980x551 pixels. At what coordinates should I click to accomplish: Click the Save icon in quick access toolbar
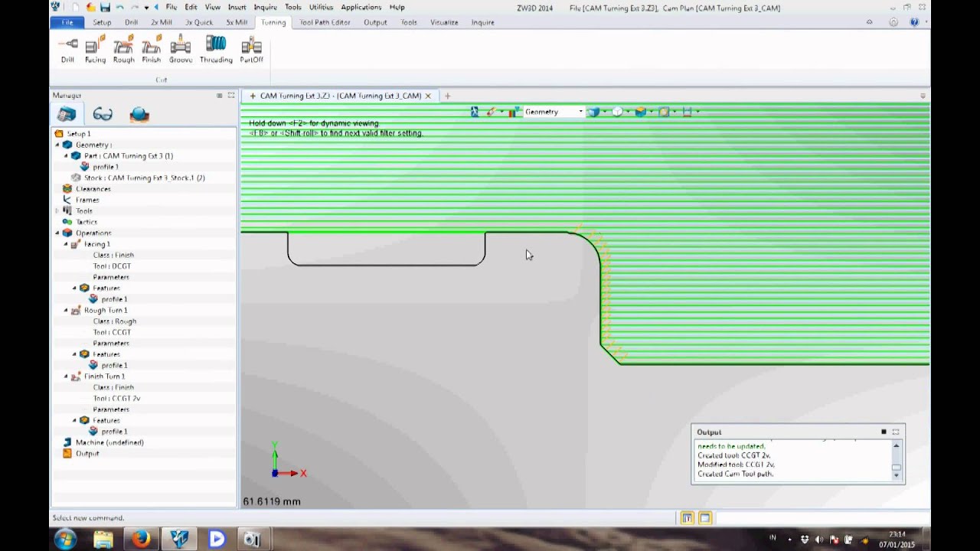(106, 8)
